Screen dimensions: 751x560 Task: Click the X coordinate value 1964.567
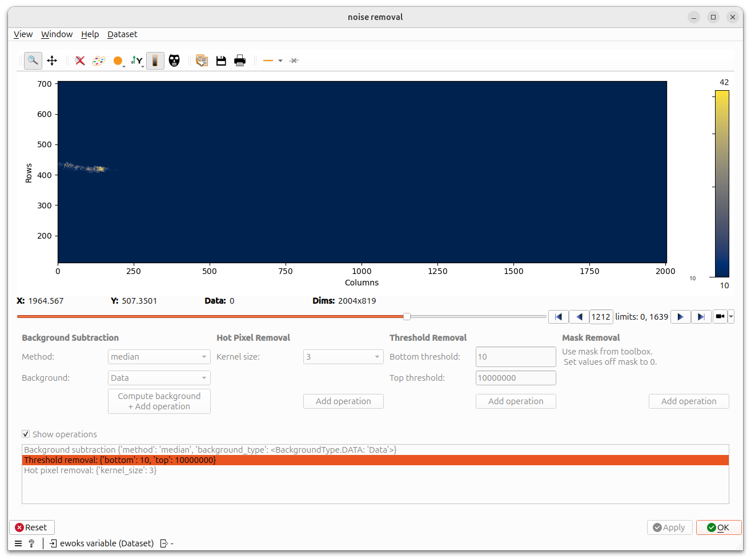46,301
